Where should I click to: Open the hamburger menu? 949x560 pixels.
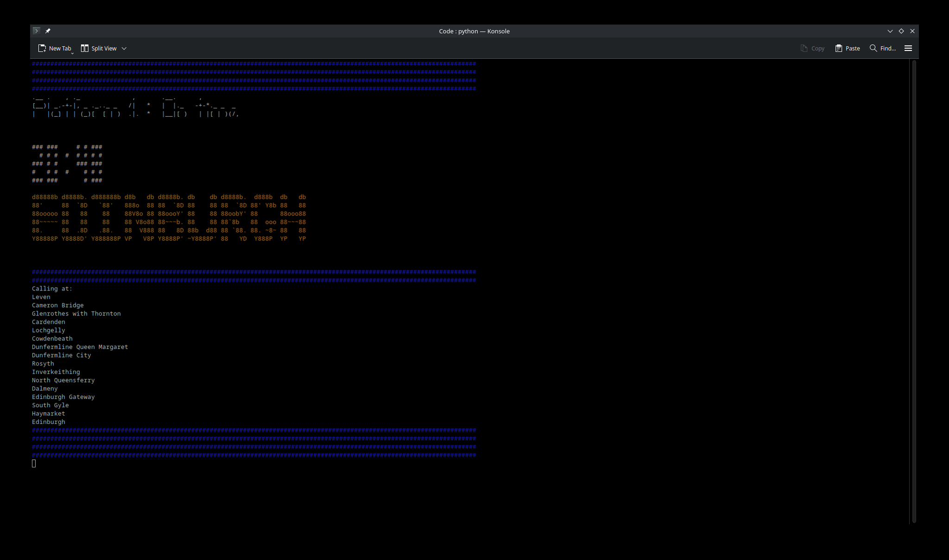point(908,48)
